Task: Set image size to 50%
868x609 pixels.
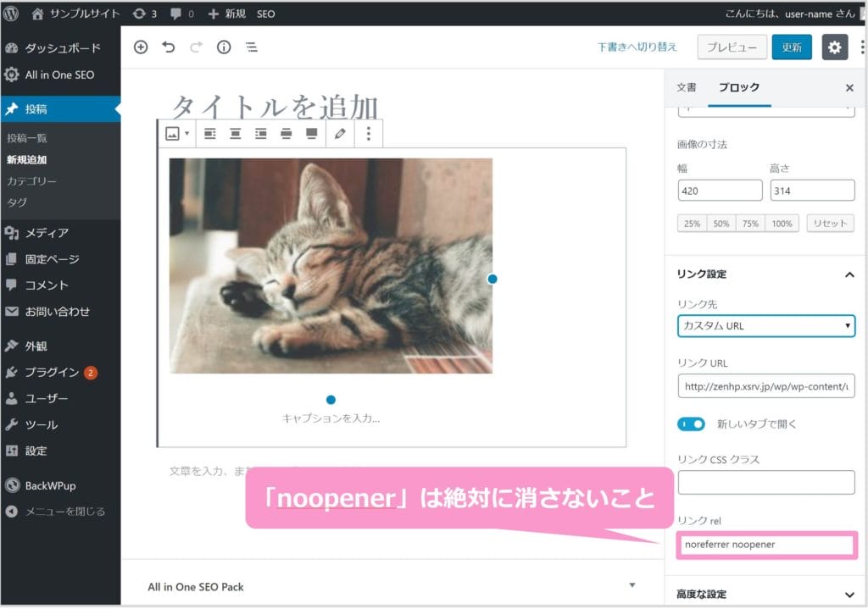Action: [721, 224]
